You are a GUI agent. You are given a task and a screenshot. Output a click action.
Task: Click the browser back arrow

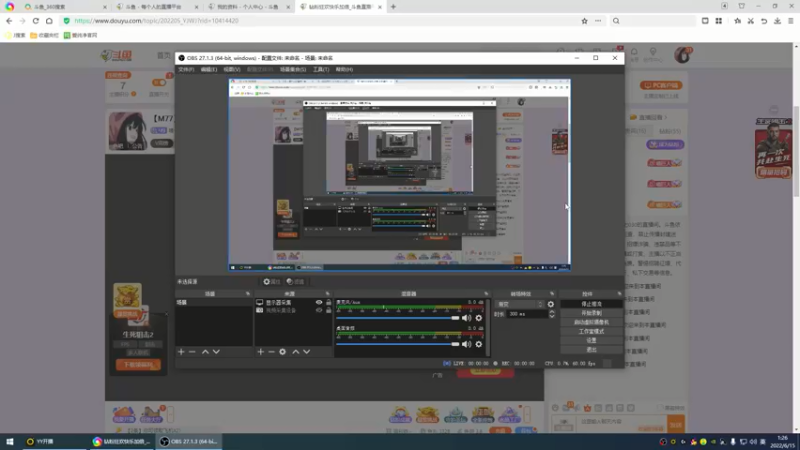(x=9, y=21)
